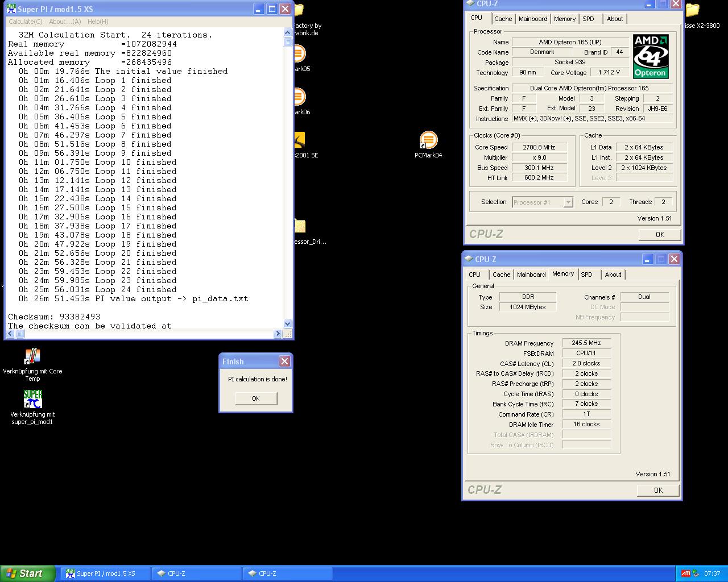Click the Level 2 cache value 2 x 1024 KBytes
Viewport: 728px width, 582px height.
pos(644,168)
